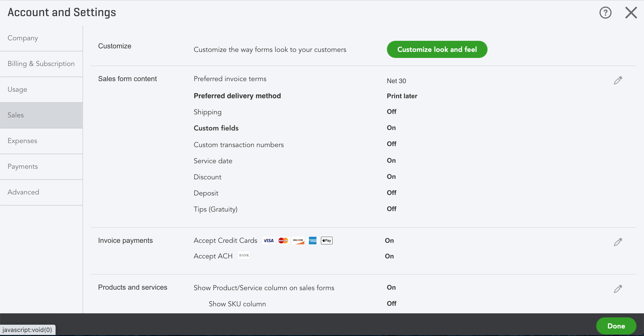The width and height of the screenshot is (644, 336).
Task: Click the Shipping label
Action: [208, 112]
